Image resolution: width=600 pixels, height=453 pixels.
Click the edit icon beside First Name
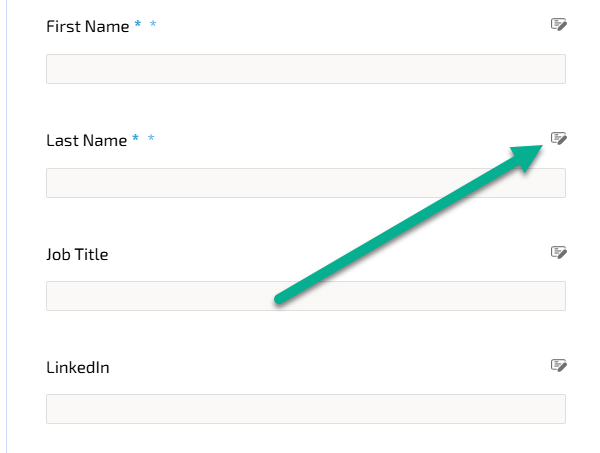559,25
